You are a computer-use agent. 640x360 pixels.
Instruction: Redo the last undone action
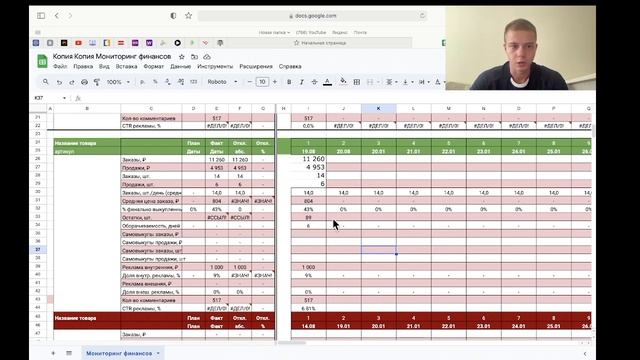72,82
